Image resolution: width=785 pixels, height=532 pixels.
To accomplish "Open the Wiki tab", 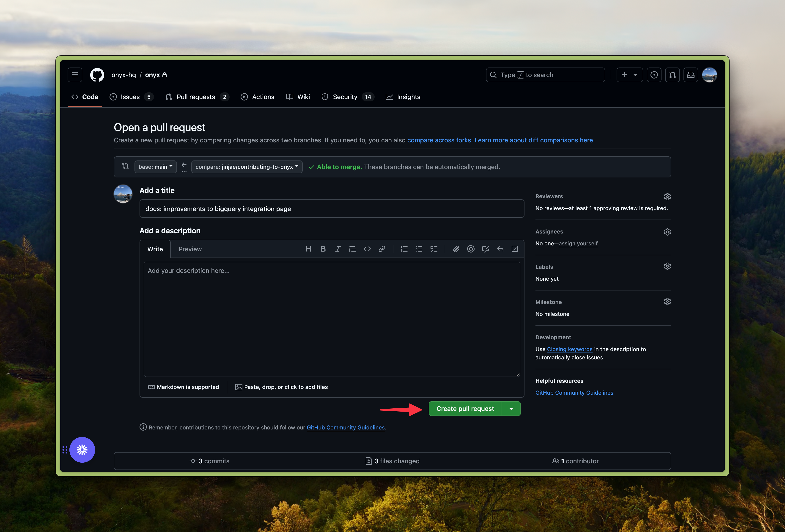I will [x=298, y=97].
